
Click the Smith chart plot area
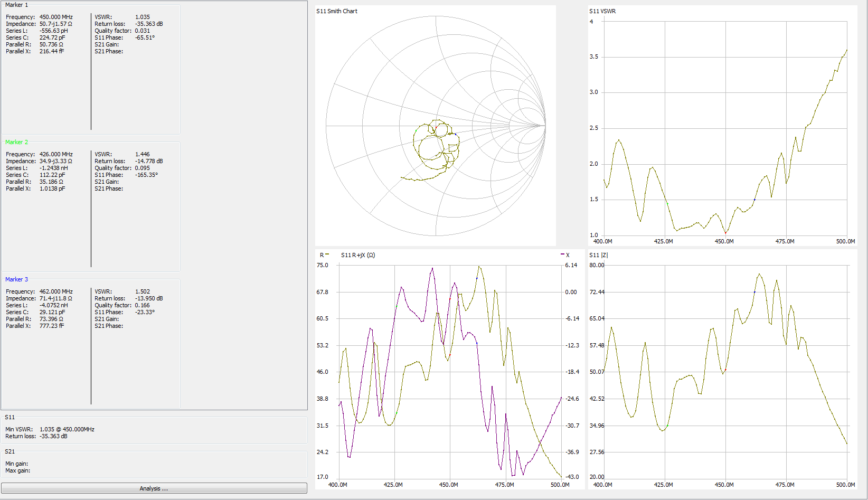click(436, 126)
